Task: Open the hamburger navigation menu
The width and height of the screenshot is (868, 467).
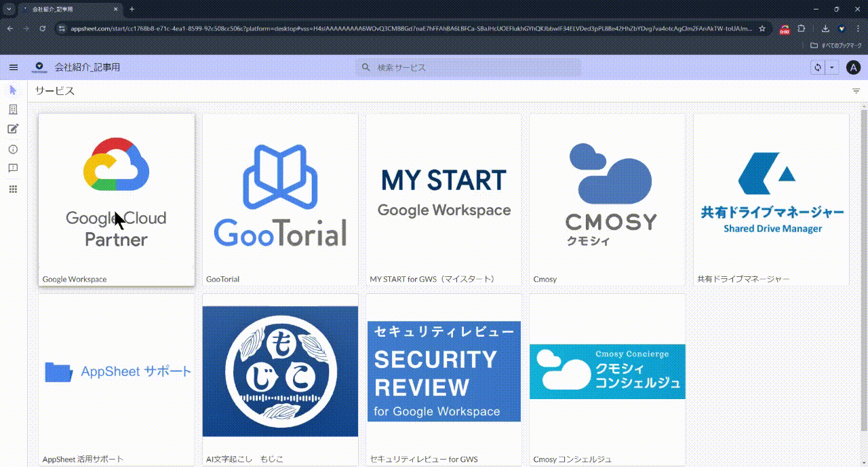Action: coord(14,68)
